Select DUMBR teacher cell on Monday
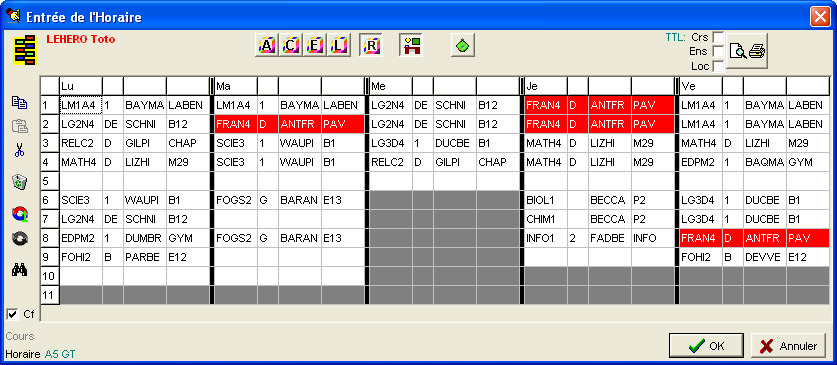This screenshot has height=365, width=837. coord(145,238)
